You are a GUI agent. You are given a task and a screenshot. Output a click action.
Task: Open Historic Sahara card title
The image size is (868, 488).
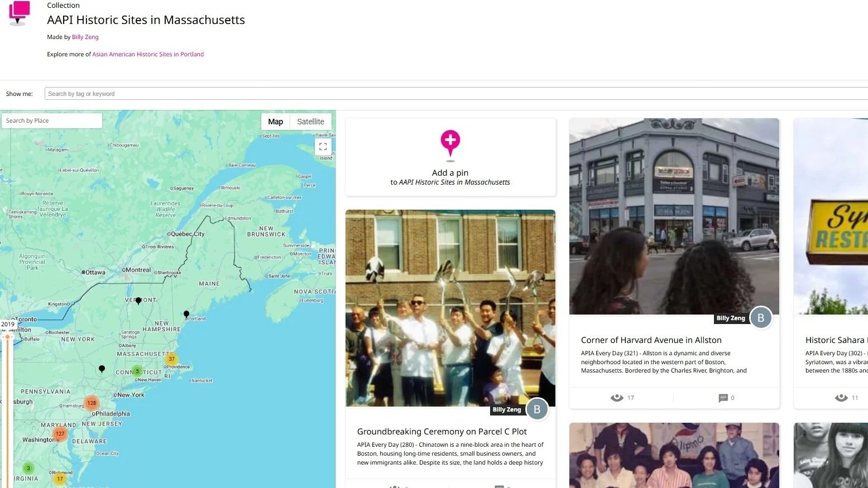point(836,340)
